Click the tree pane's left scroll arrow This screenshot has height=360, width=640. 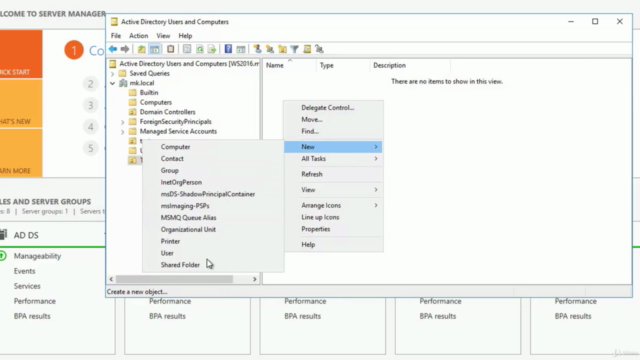point(111,280)
